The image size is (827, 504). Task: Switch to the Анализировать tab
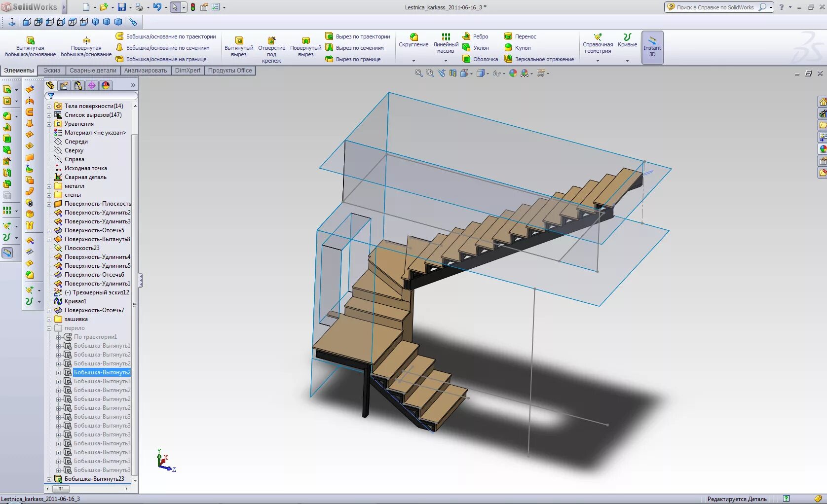click(x=146, y=71)
